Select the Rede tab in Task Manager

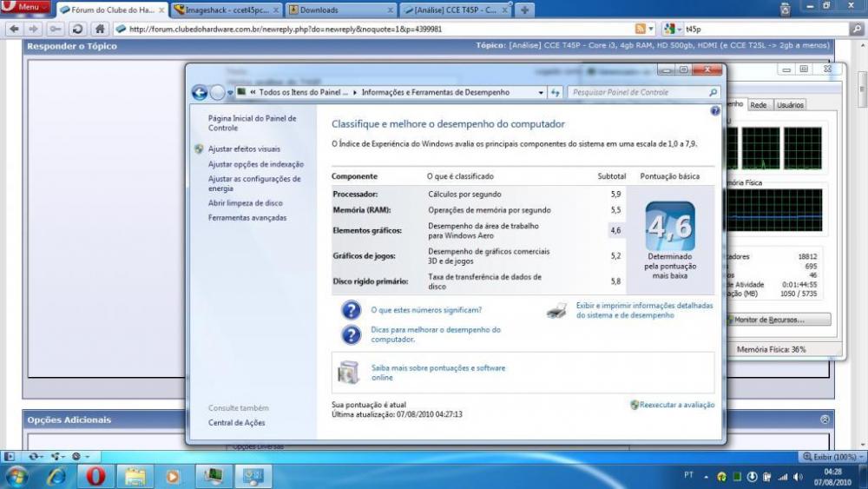tap(759, 105)
